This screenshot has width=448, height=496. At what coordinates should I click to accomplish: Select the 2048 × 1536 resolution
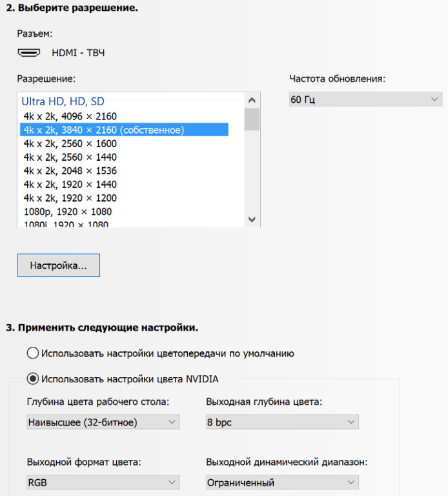[70, 170]
